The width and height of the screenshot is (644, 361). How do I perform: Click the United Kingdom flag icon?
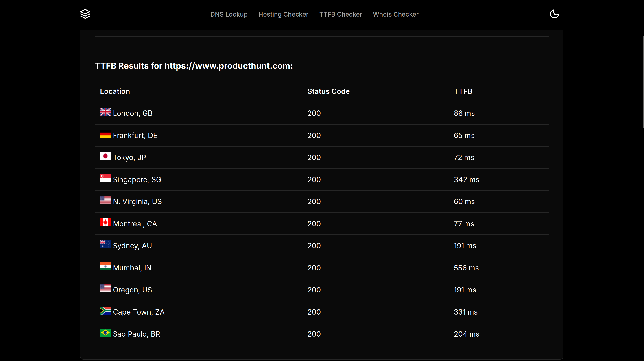click(105, 112)
